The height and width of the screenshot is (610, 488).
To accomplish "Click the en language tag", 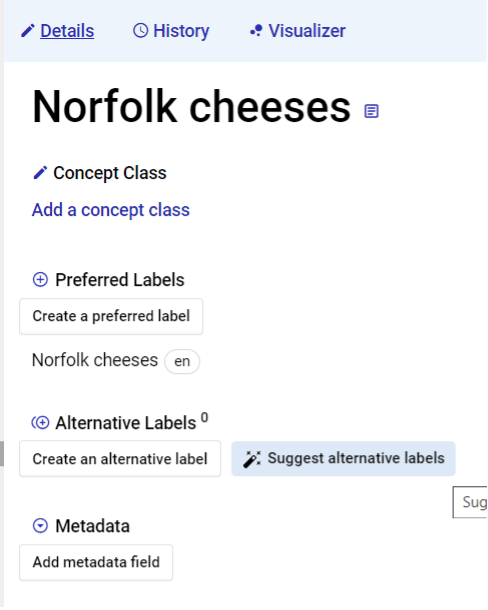I will coord(182,361).
